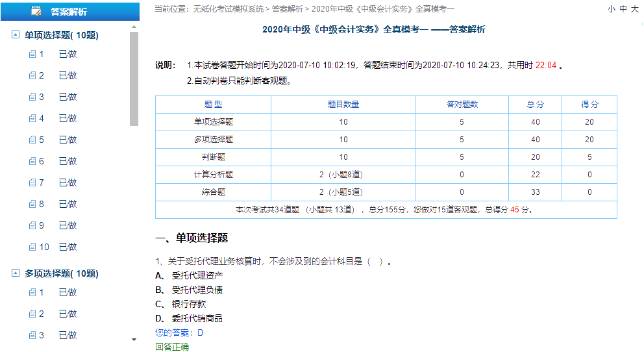Open single-choice question 3 page icon
The height and width of the screenshot is (352, 644).
coord(32,97)
